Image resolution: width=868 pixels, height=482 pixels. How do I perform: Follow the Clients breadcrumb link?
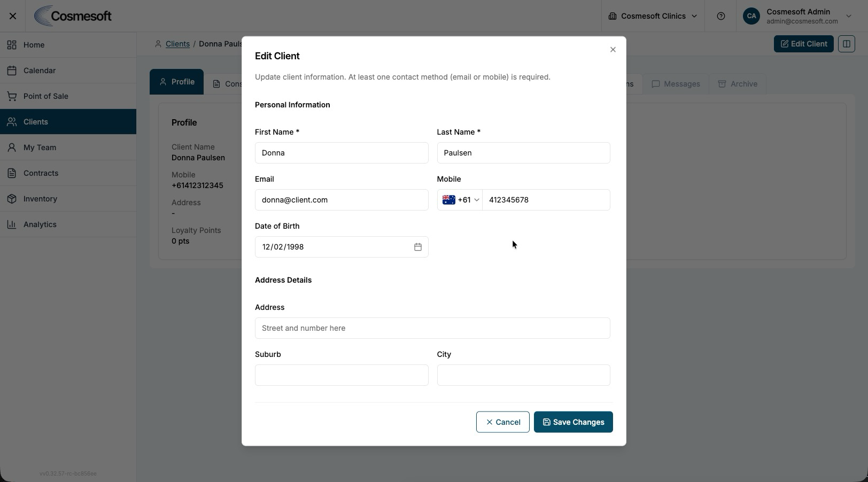click(x=177, y=44)
